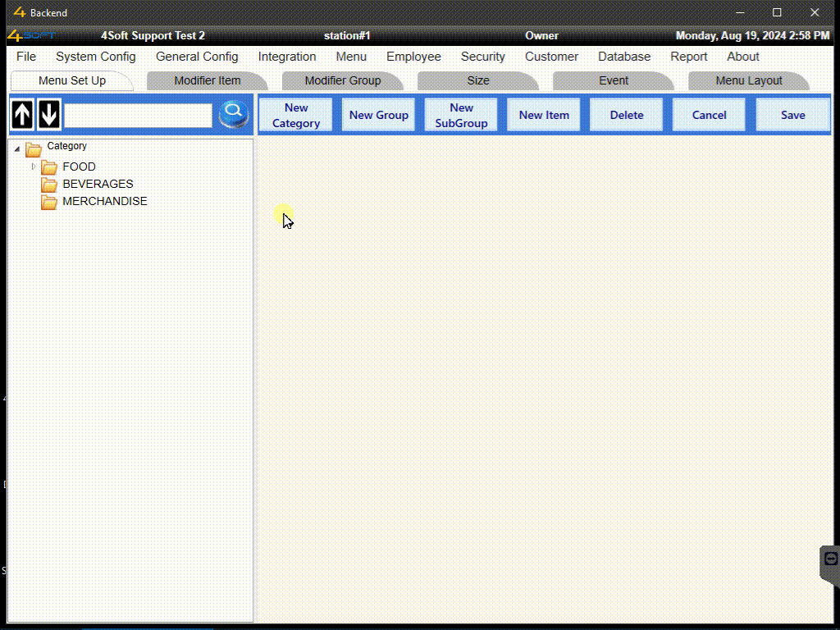This screenshot has height=630, width=840.
Task: Click the FOOD folder icon
Action: [49, 167]
